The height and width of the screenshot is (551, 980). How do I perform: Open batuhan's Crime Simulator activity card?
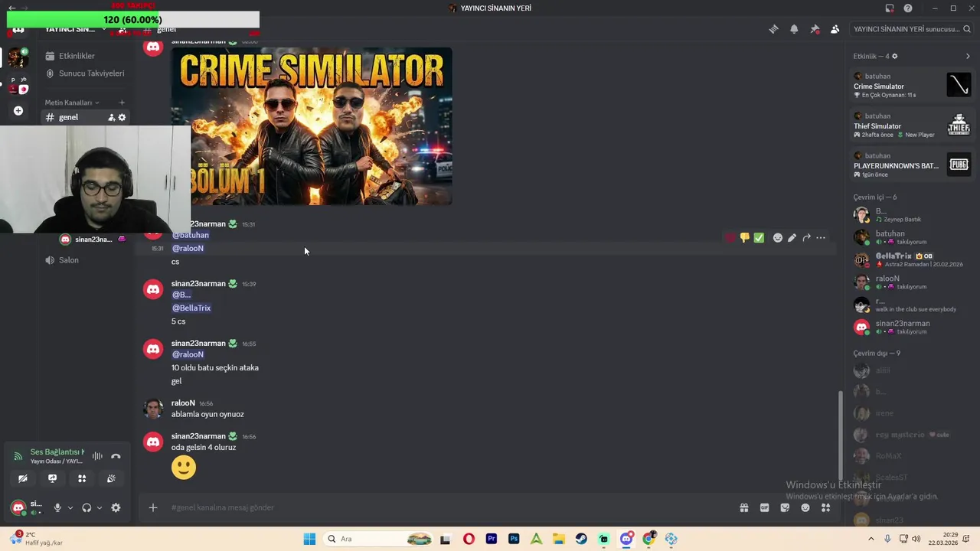point(912,85)
